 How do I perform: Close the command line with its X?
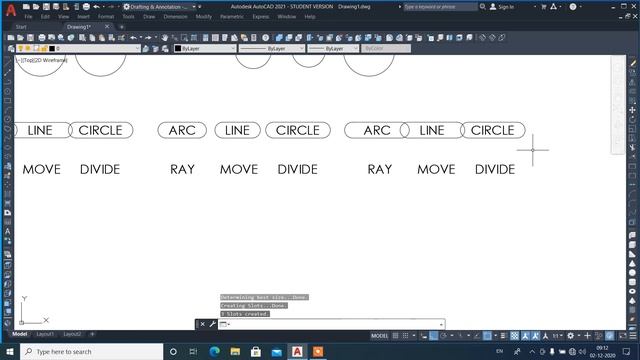pos(203,324)
